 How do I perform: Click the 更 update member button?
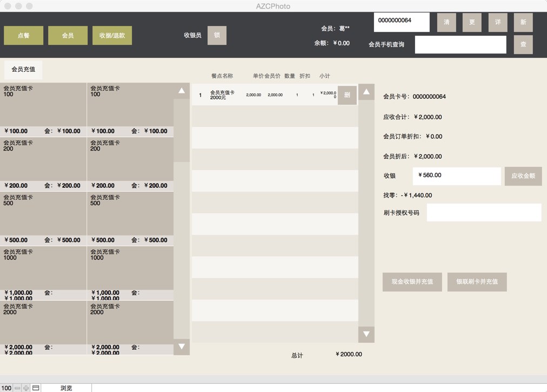pos(472,22)
